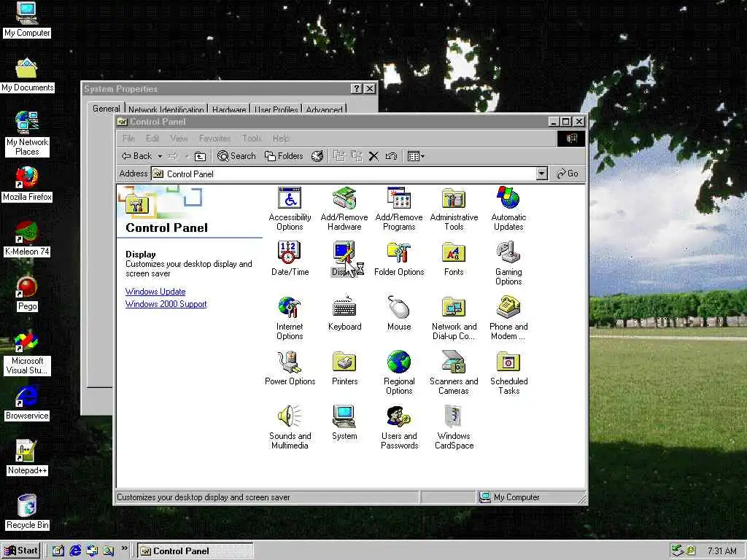Open the Administrative Tools folder
Screen dimensions: 747x560
[454, 209]
